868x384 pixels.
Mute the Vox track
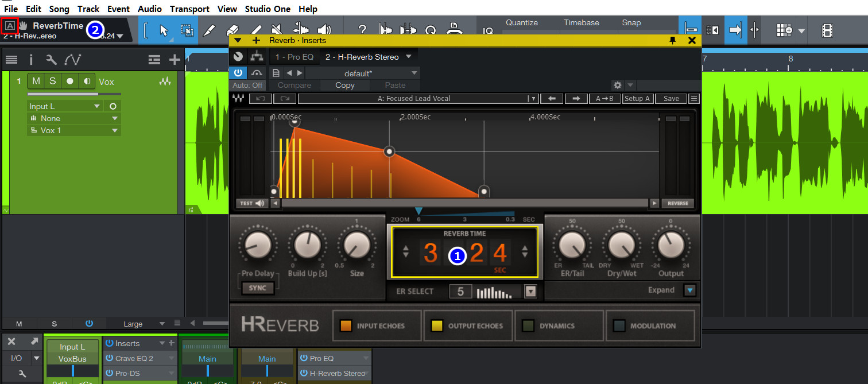pyautogui.click(x=36, y=81)
